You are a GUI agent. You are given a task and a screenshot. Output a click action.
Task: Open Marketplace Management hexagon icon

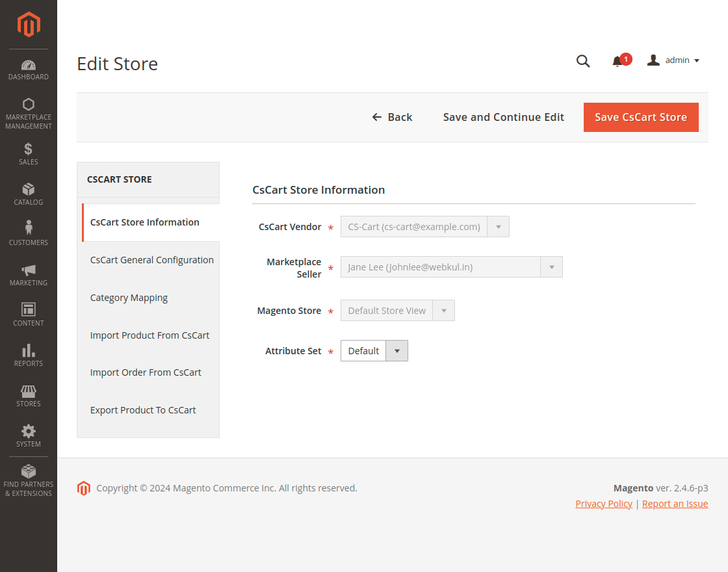click(x=29, y=105)
